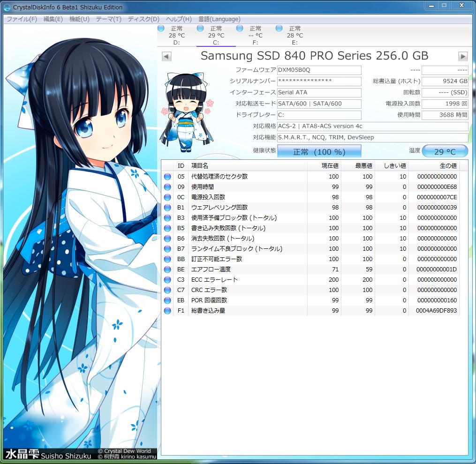Click the masked serial number field

tap(319, 81)
